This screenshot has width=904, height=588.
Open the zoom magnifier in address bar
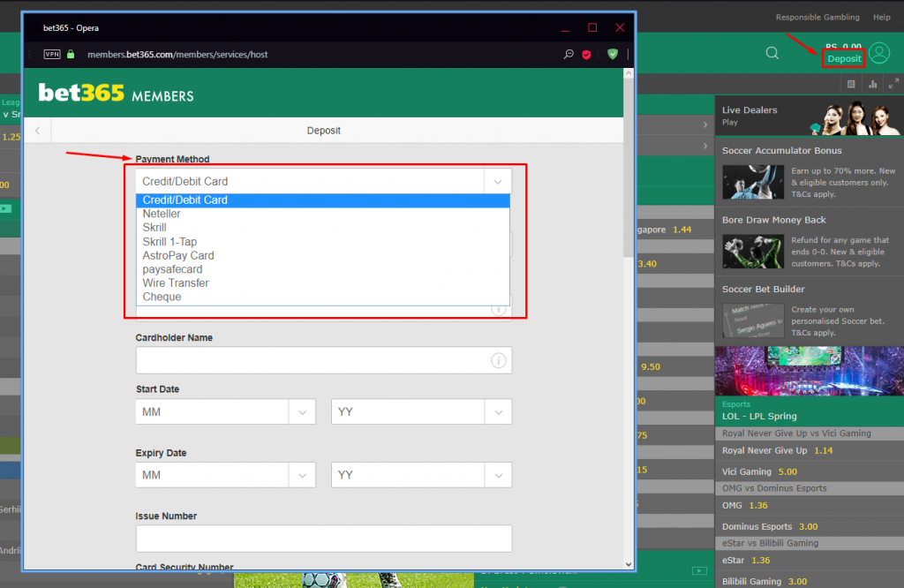[x=569, y=54]
